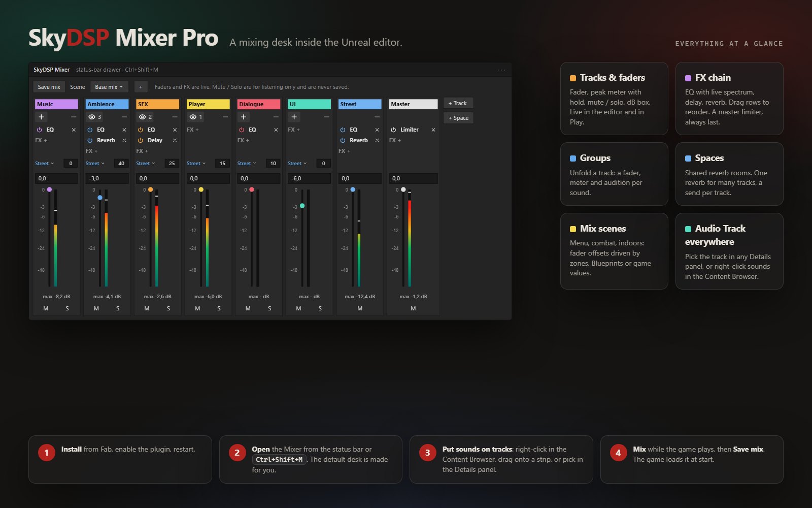Screen dimensions: 812x508
Task: Remove the EQ effect from Dialogue track
Action: tap(276, 130)
